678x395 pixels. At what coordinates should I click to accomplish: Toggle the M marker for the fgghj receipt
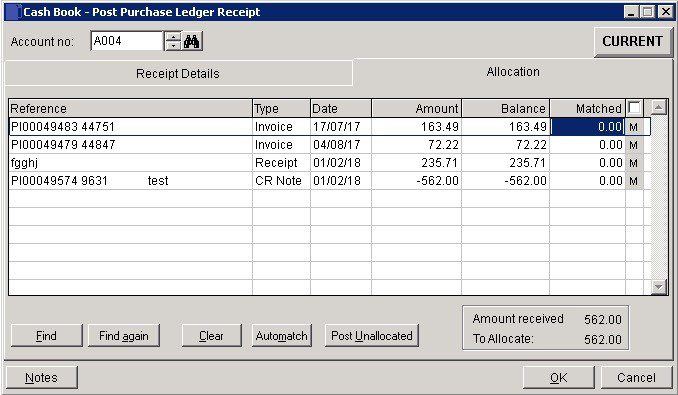(633, 163)
